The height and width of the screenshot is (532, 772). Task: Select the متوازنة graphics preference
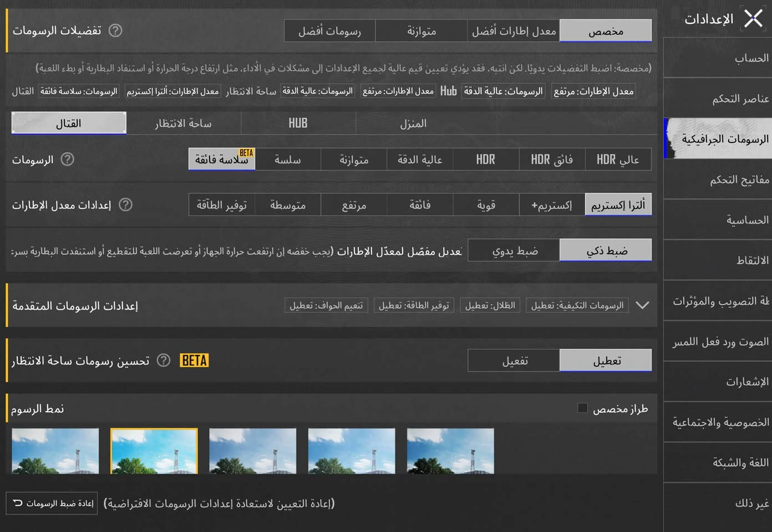point(421,31)
